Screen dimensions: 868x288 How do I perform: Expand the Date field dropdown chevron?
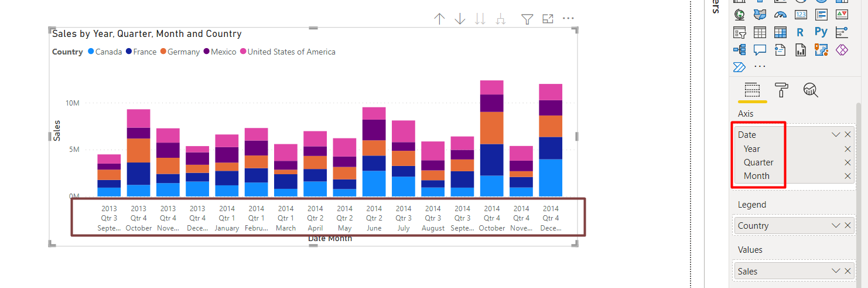836,134
